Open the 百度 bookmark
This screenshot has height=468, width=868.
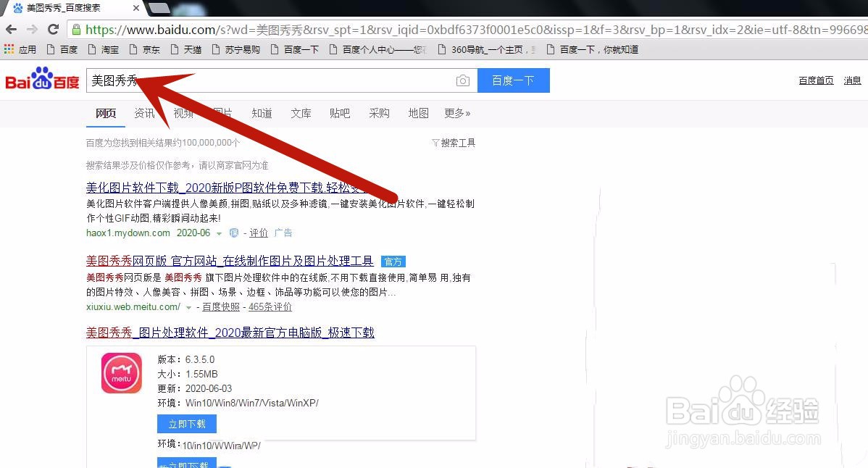62,49
